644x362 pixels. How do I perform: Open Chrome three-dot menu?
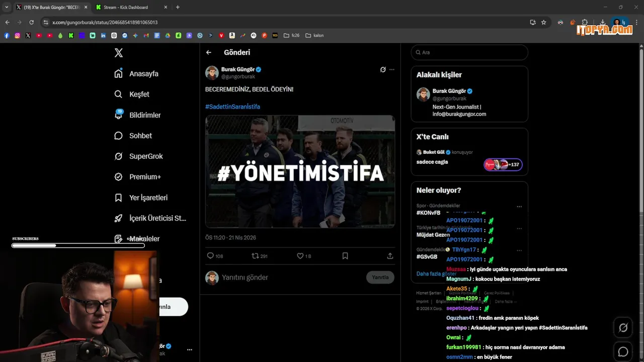(x=637, y=22)
